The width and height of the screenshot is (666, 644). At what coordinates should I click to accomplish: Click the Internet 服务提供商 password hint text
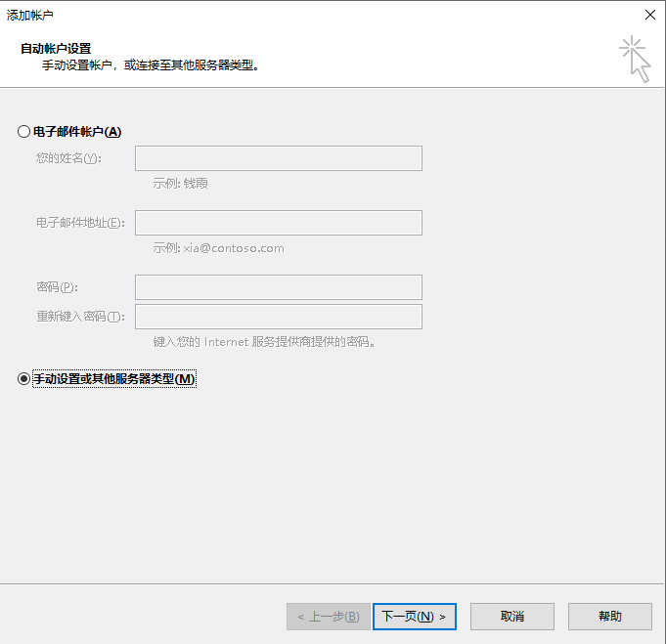coord(264,342)
